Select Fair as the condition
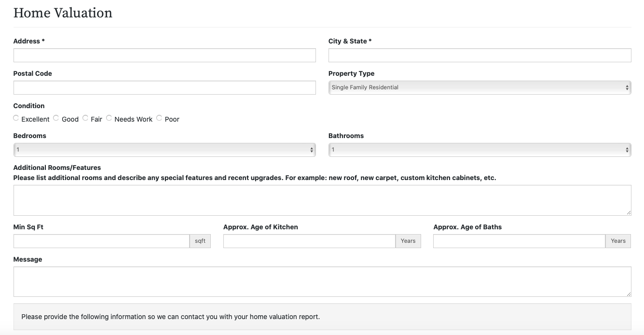The width and height of the screenshot is (644, 335). pyautogui.click(x=85, y=118)
